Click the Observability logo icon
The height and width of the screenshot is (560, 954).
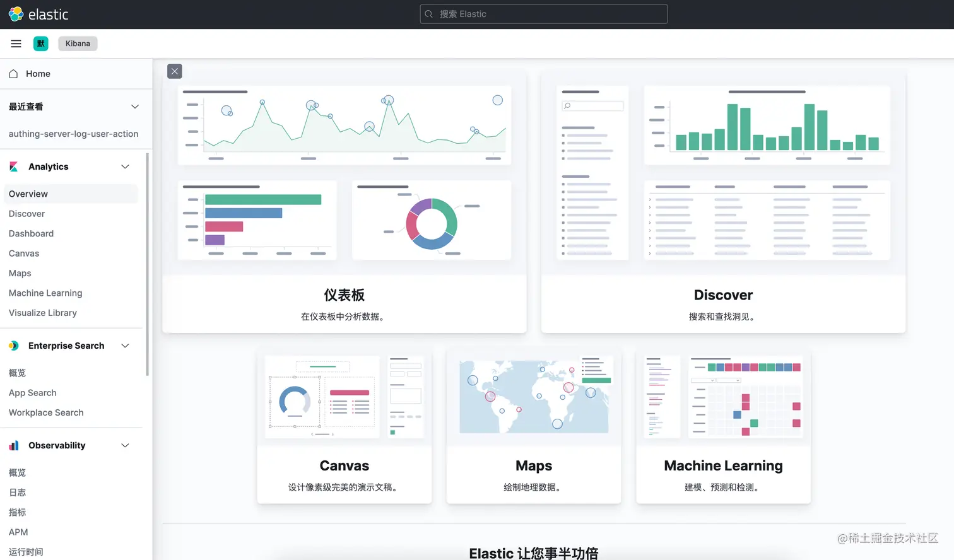(x=14, y=445)
